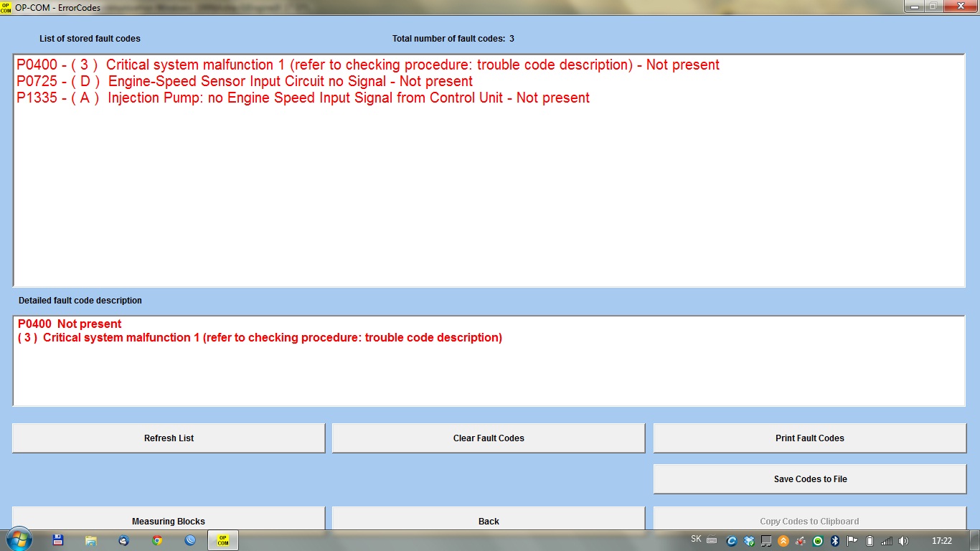The height and width of the screenshot is (551, 980).
Task: Open the volume speaker tray icon
Action: tap(903, 541)
